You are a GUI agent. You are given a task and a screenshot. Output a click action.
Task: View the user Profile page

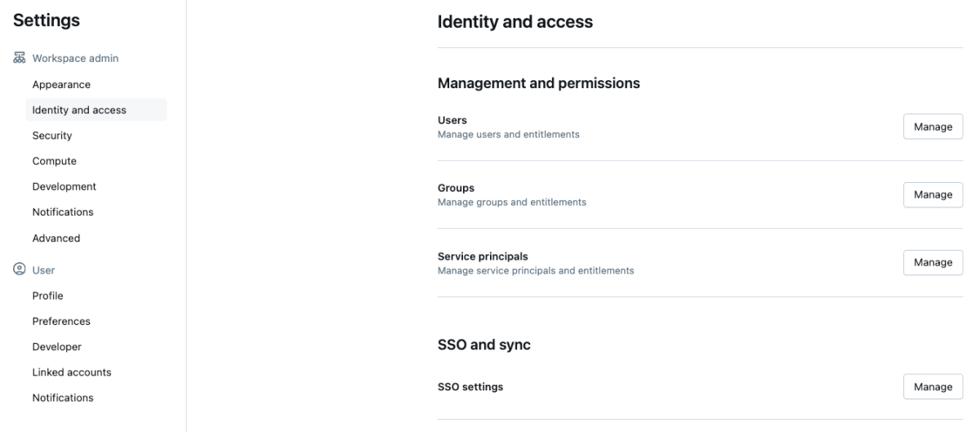(x=47, y=296)
